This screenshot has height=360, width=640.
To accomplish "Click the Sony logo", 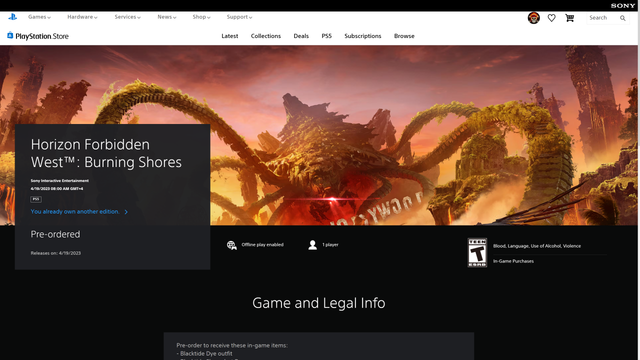I will click(x=623, y=5).
